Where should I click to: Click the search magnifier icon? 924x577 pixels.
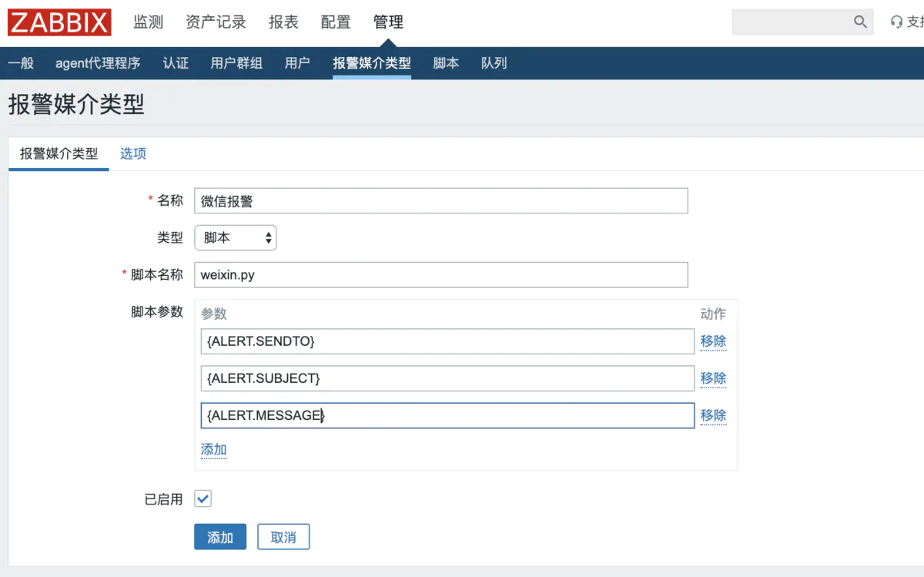860,22
